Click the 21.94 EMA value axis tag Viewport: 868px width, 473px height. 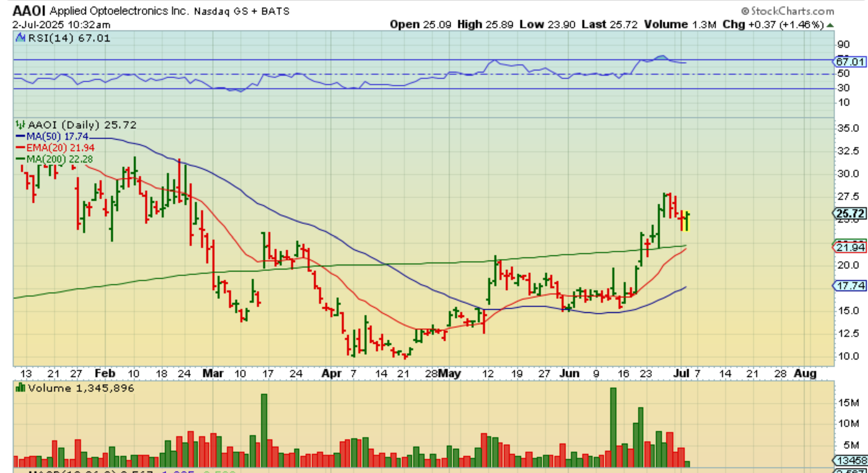coord(849,247)
